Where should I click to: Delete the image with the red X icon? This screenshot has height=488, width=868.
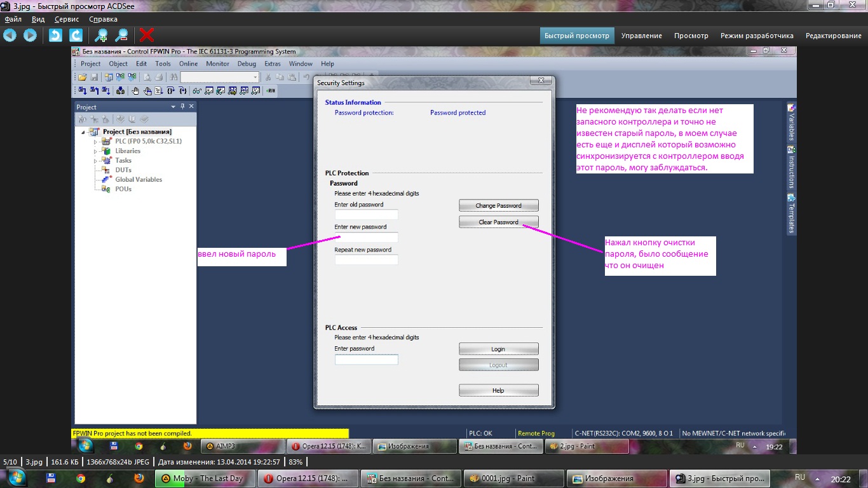[x=147, y=36]
